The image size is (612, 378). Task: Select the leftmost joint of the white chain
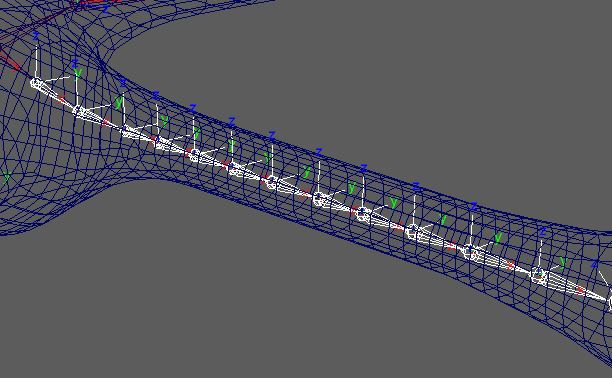pos(36,83)
